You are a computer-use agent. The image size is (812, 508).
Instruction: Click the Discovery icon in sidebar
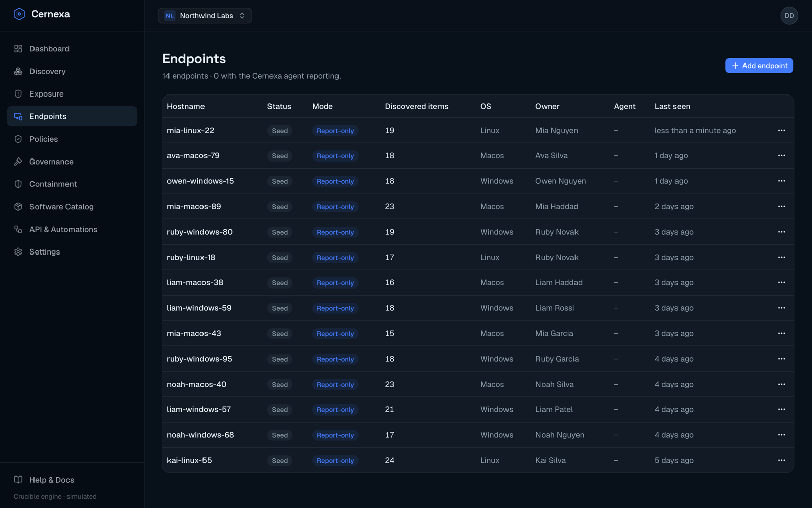pyautogui.click(x=18, y=71)
